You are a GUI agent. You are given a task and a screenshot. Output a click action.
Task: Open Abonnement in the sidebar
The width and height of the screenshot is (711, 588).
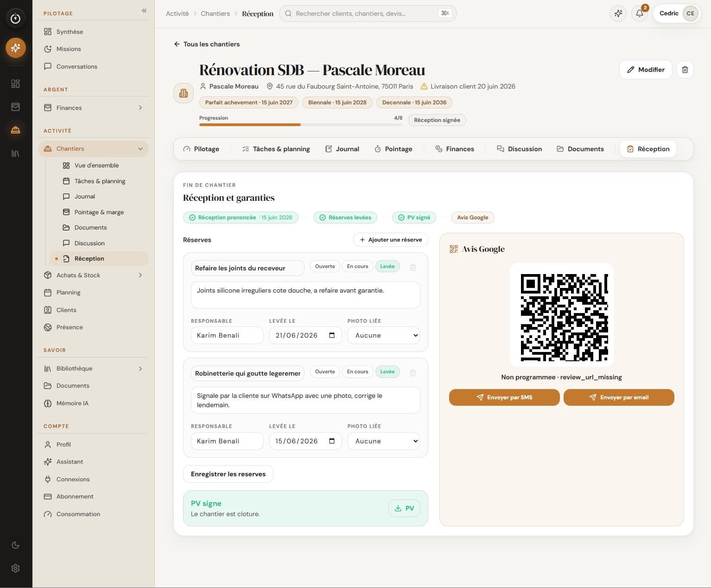coord(93,497)
